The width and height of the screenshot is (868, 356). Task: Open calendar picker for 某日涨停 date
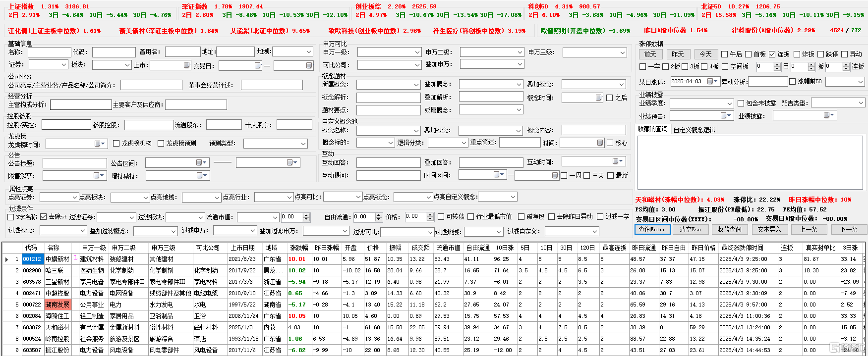tap(712, 81)
